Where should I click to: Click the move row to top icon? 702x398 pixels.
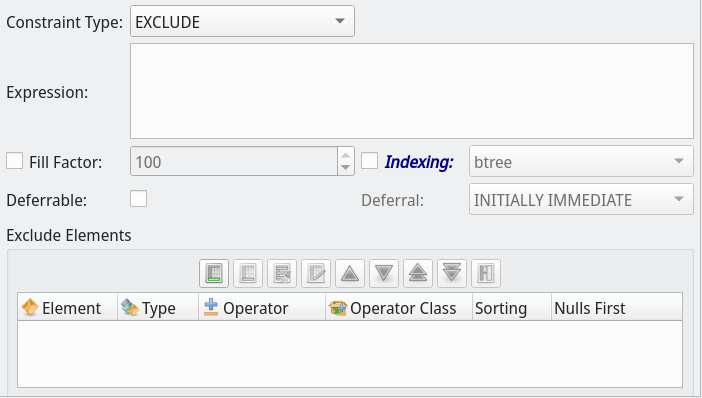point(418,273)
